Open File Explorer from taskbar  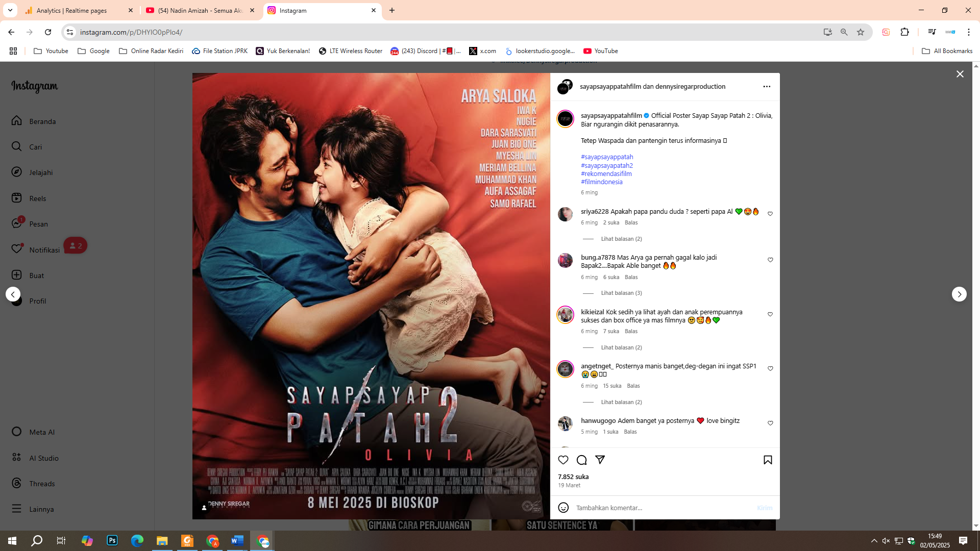coord(162,540)
